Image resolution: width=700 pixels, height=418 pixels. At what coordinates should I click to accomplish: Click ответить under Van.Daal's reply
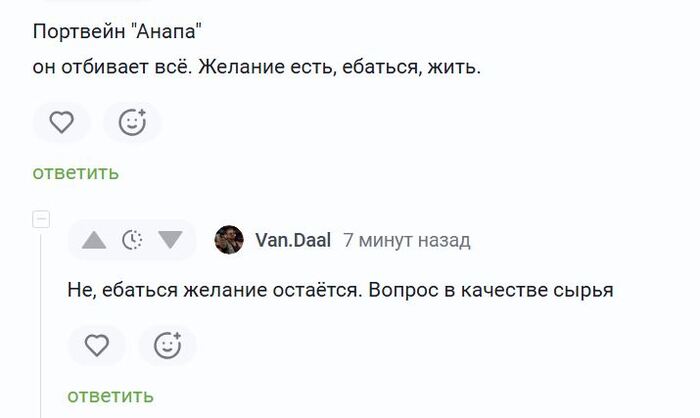[110, 396]
